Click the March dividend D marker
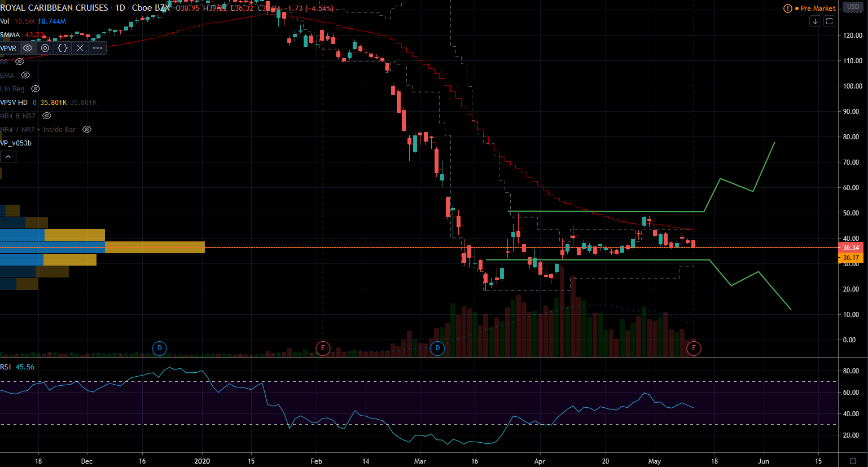The image size is (868, 467). coord(437,348)
